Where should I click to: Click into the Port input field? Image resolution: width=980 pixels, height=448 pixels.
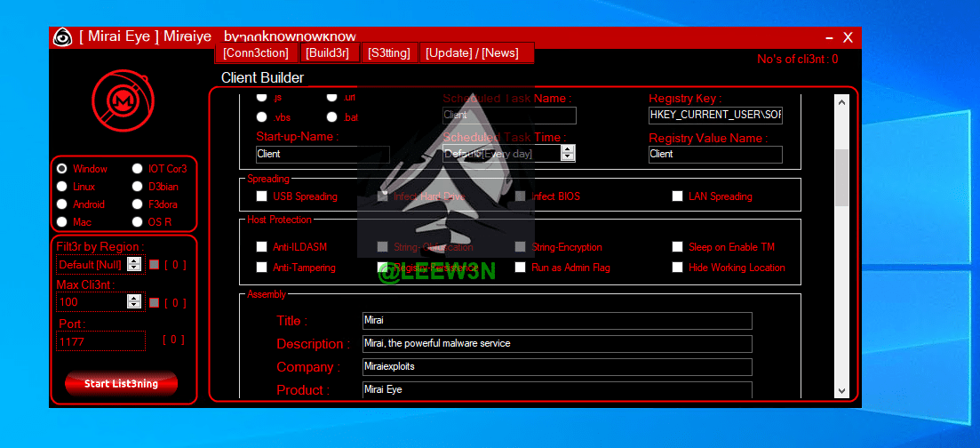point(100,341)
